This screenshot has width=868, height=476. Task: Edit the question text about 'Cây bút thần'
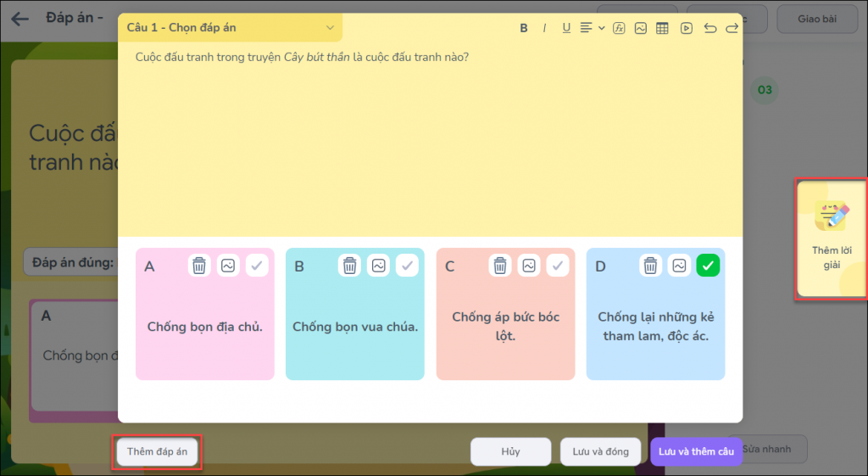303,57
